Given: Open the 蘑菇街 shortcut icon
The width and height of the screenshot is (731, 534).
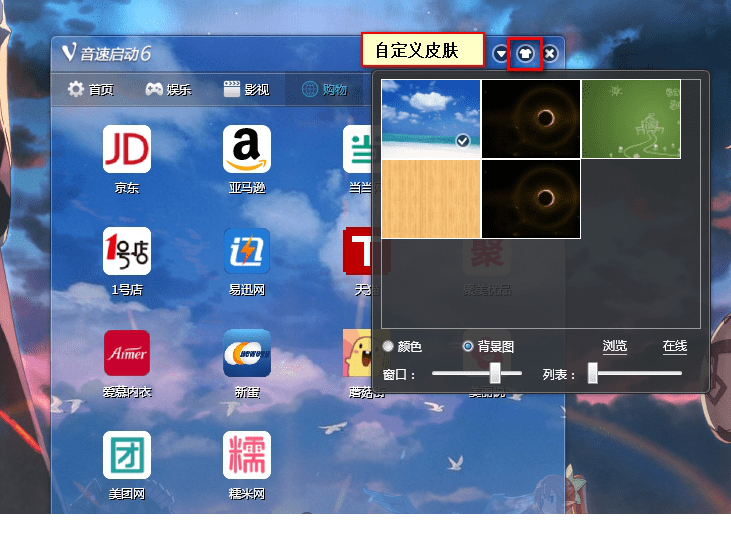Looking at the screenshot, I should click(x=358, y=353).
